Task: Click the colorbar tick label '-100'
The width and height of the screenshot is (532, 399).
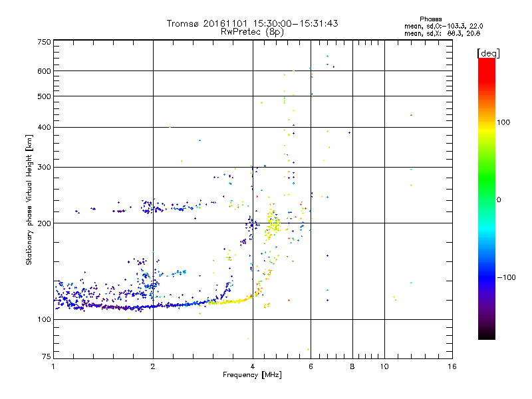Action: point(507,277)
